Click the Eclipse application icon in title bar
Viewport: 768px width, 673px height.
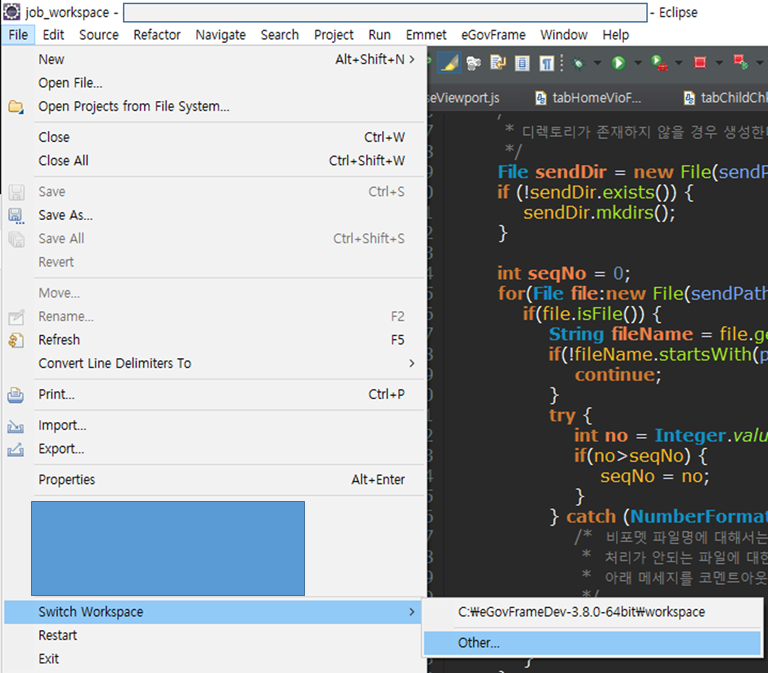tap(11, 12)
